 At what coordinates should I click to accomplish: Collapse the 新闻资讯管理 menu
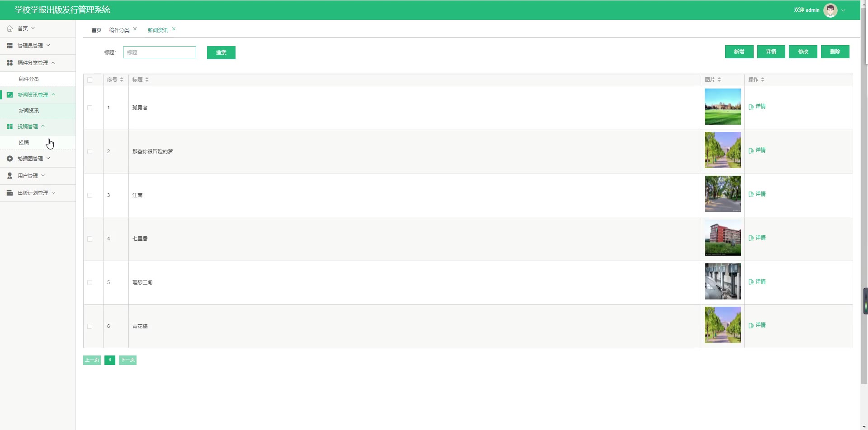coord(53,94)
